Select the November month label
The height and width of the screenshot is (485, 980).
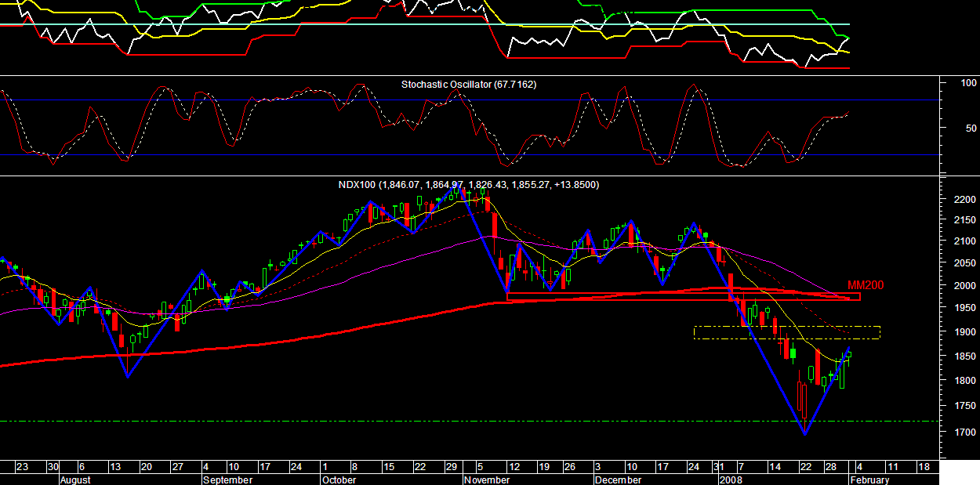click(x=487, y=480)
